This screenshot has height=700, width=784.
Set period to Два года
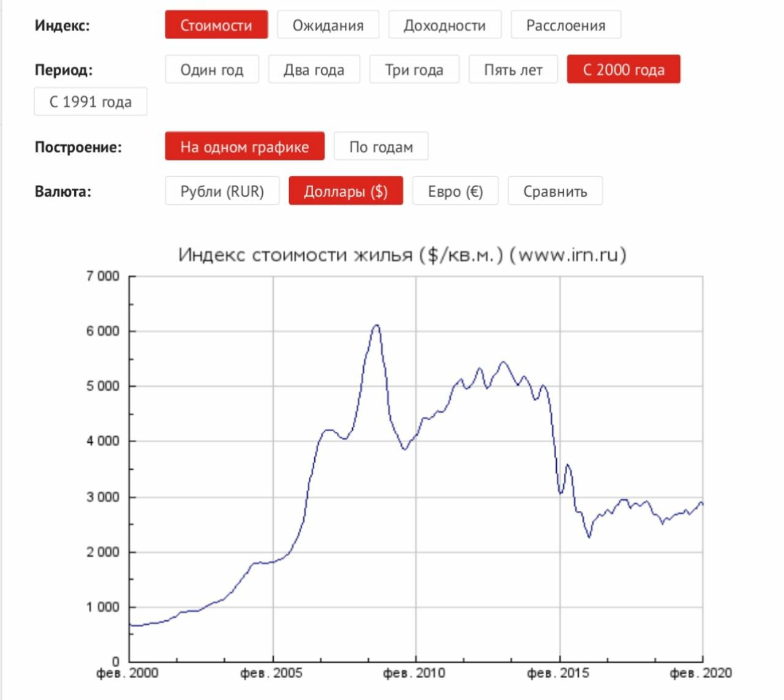point(314,69)
